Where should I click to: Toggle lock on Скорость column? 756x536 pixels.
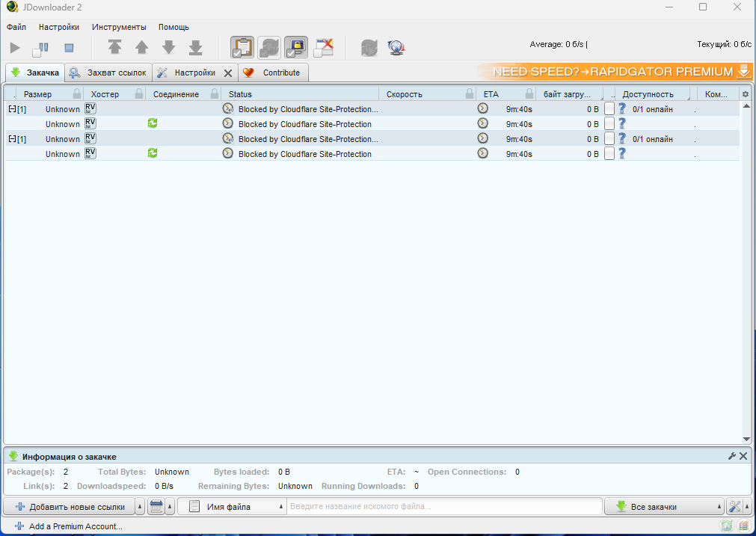[x=469, y=94]
